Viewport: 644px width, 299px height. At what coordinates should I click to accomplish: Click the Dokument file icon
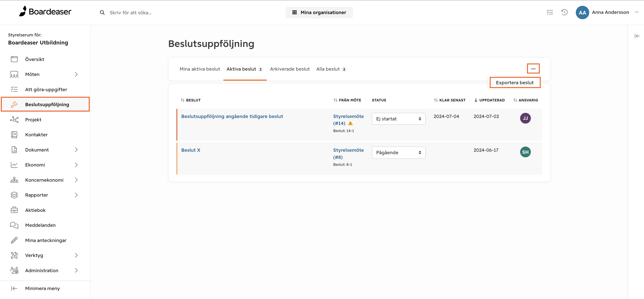click(14, 150)
